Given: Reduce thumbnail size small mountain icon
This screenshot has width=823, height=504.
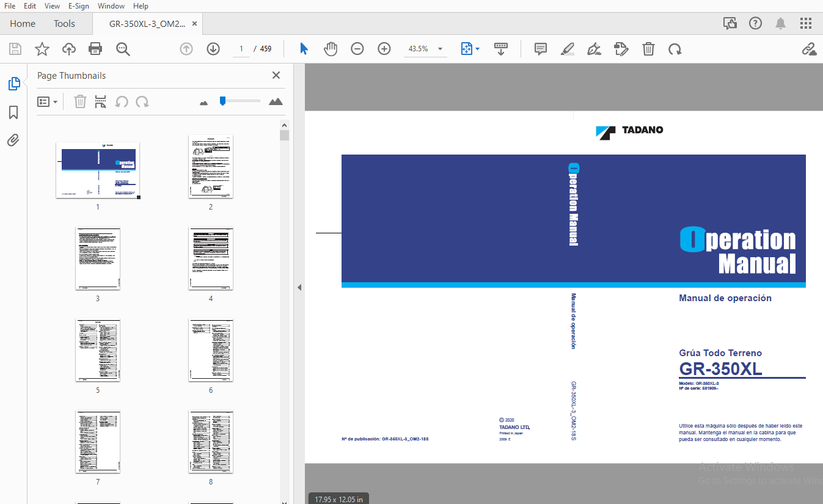Looking at the screenshot, I should coord(204,103).
